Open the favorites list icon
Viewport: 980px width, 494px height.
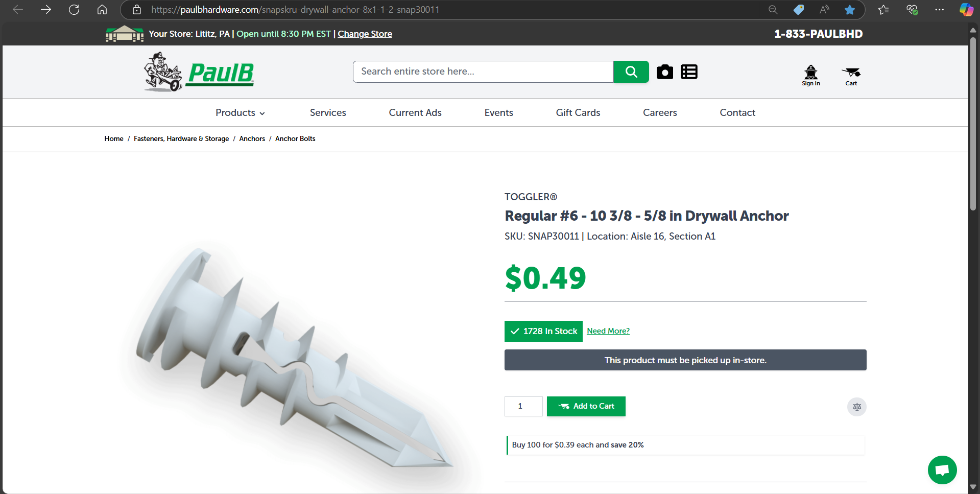tap(883, 10)
